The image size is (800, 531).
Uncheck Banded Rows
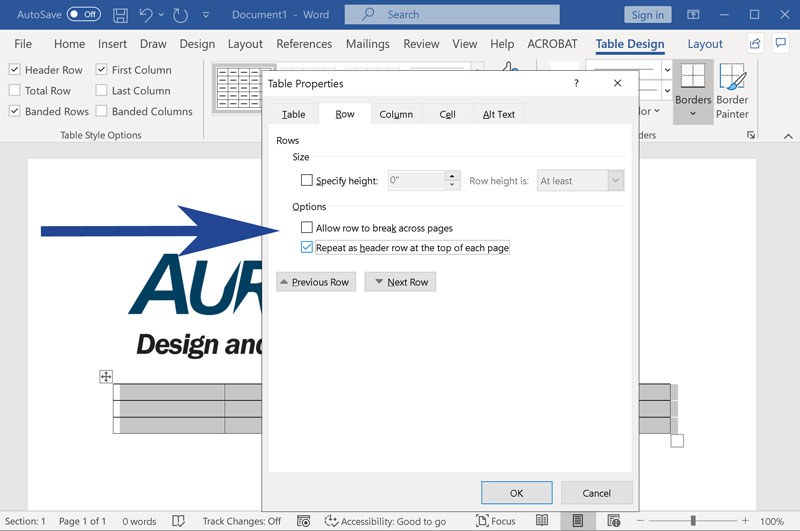[x=15, y=111]
